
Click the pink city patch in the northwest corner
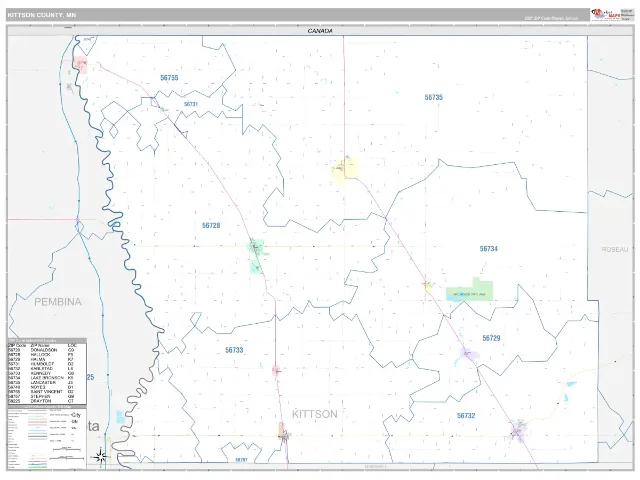pyautogui.click(x=80, y=64)
